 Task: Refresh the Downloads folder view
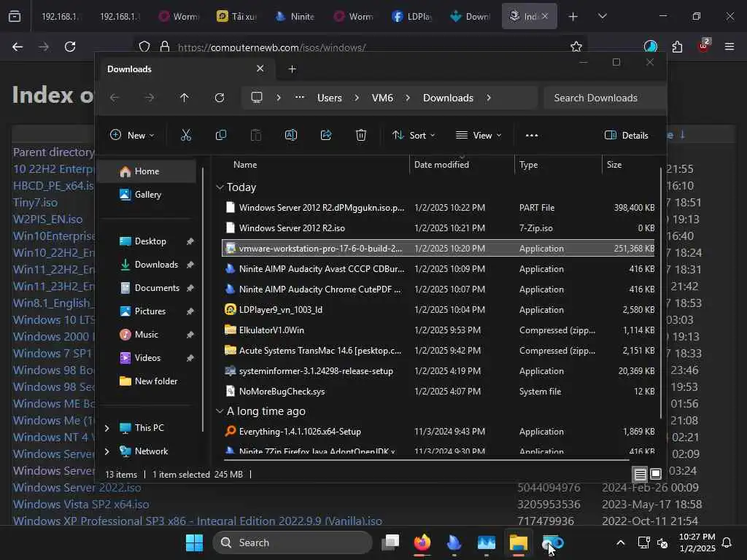[x=219, y=98]
